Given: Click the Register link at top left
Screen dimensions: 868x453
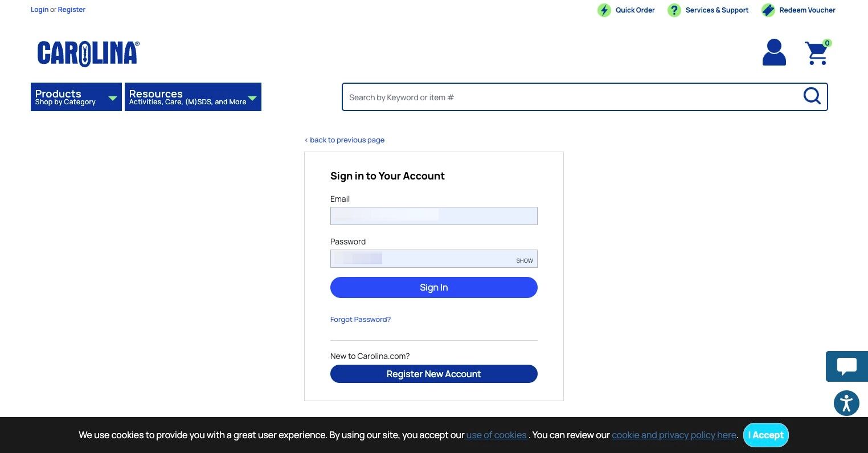Looking at the screenshot, I should pyautogui.click(x=72, y=10).
